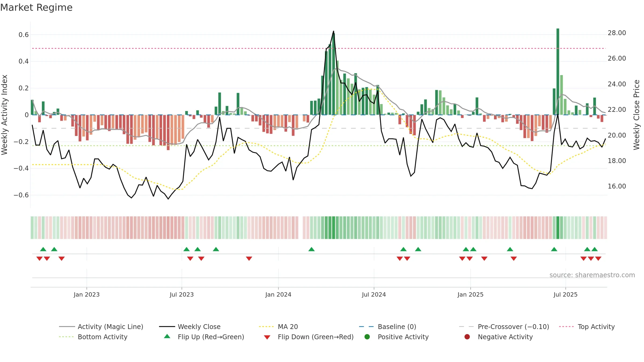Image resolution: width=644 pixels, height=362 pixels.
Task: Click the Market Regime chart title
Action: pyautogui.click(x=36, y=8)
